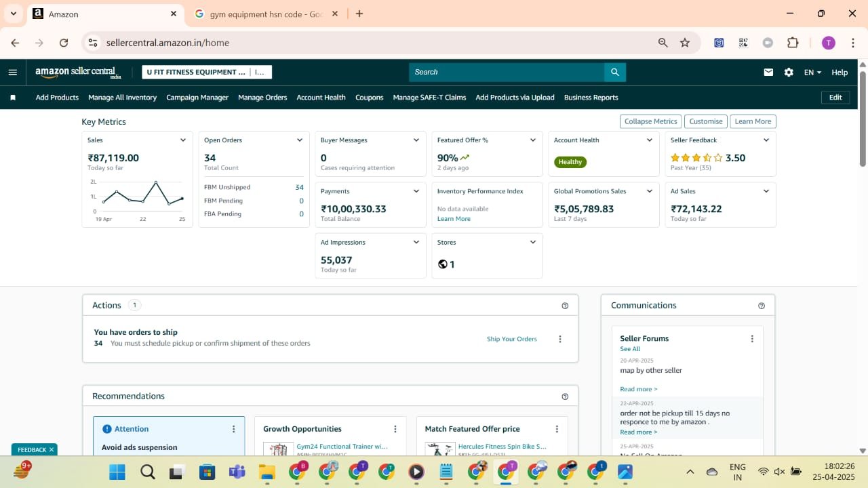The height and width of the screenshot is (488, 868).
Task: Expand the Seller Feedback card chevron
Action: (766, 140)
